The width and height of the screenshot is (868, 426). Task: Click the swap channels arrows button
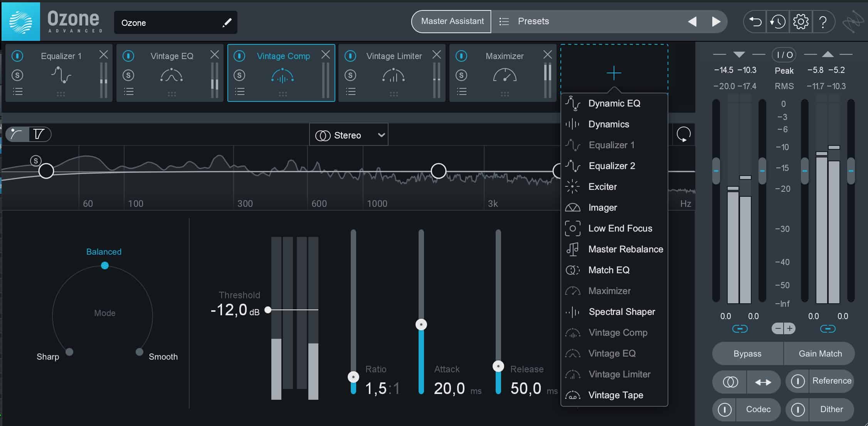pos(763,382)
